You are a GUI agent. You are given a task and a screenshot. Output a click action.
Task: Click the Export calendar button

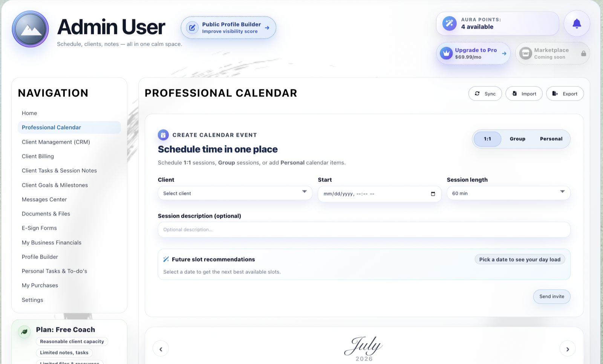[565, 93]
